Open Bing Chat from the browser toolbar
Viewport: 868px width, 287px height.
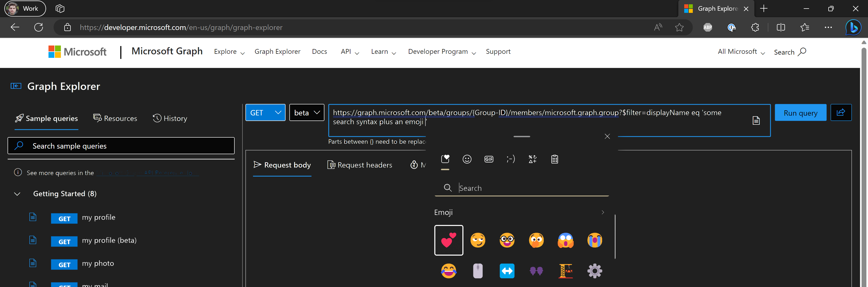click(853, 27)
